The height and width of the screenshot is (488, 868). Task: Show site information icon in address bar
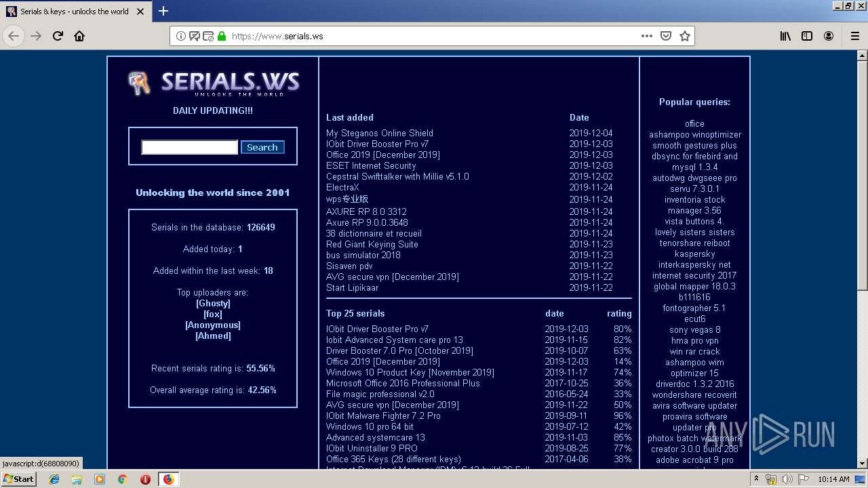tap(180, 36)
